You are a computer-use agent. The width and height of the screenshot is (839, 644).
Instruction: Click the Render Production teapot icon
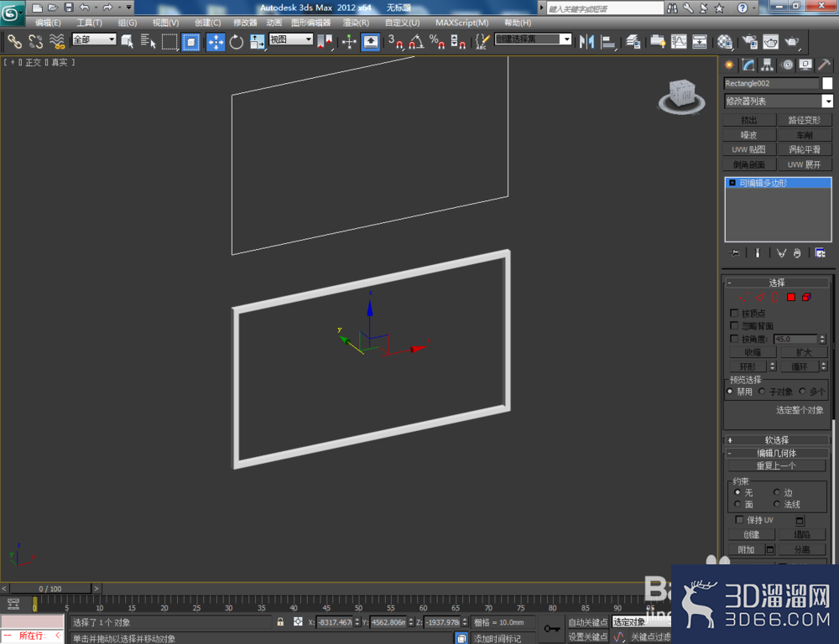click(x=792, y=41)
